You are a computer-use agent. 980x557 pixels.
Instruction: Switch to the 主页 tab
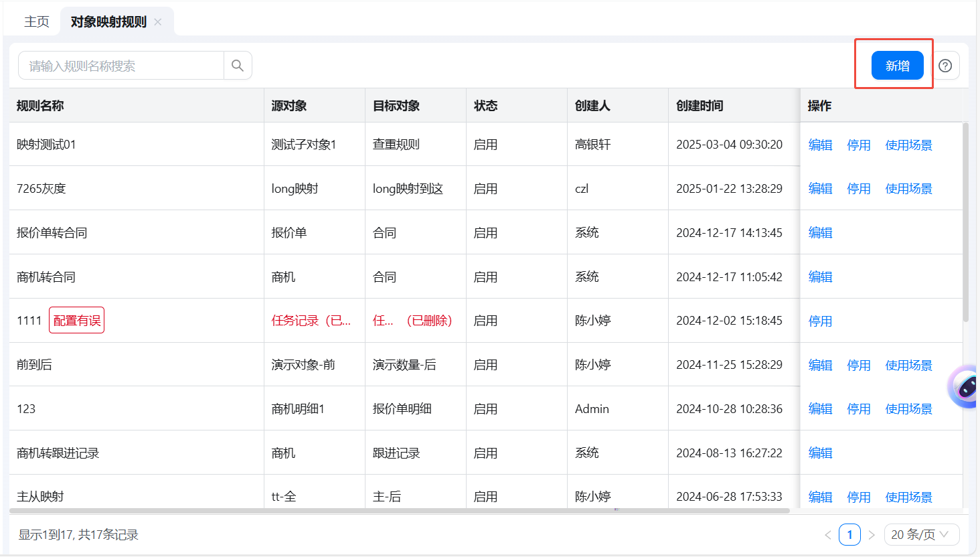37,22
